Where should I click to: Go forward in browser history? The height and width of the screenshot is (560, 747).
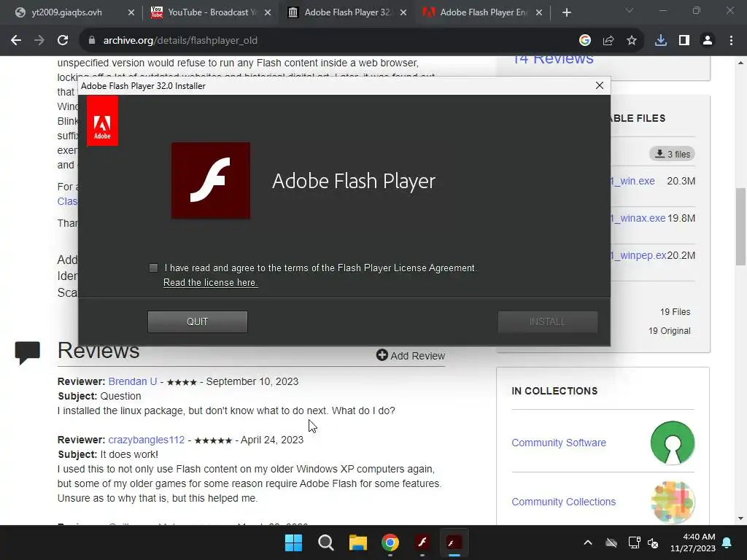(39, 41)
